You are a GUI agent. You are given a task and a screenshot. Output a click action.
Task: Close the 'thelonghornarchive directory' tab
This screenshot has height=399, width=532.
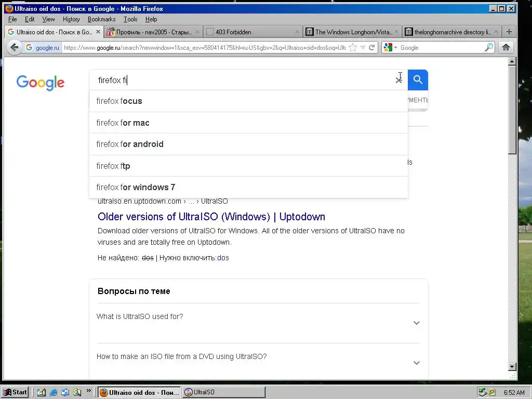coord(496,32)
